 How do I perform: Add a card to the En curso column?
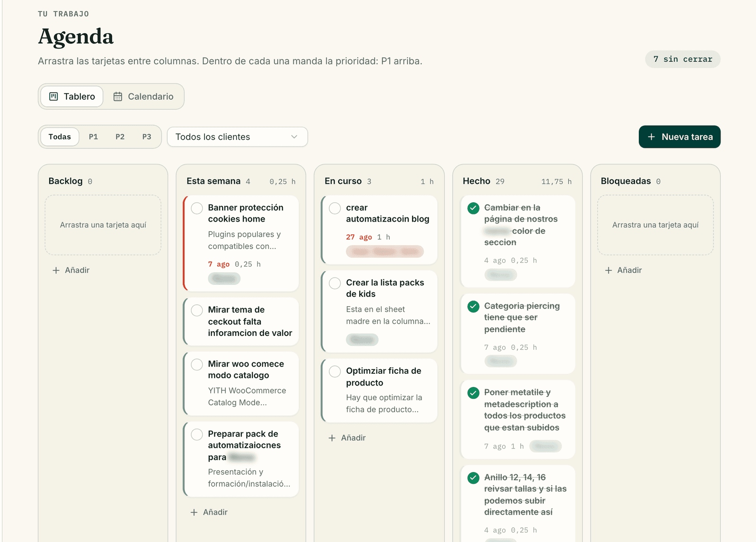[347, 438]
